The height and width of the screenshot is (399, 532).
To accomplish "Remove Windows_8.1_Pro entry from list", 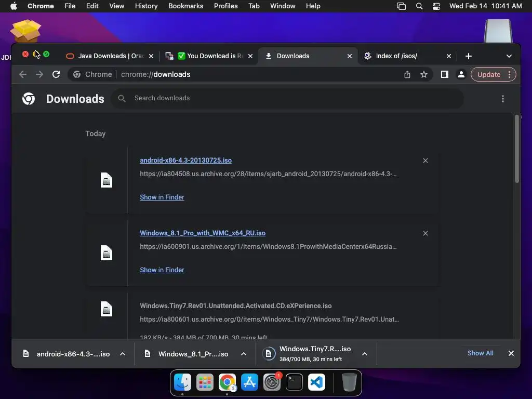I will point(425,233).
